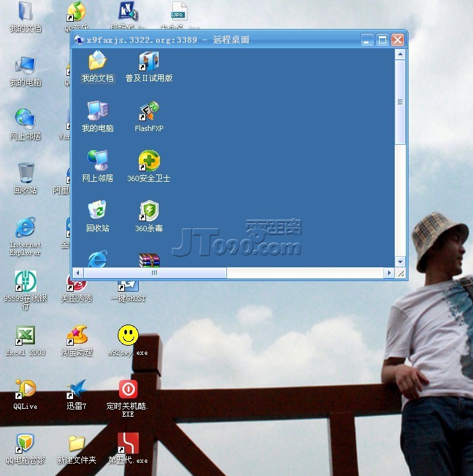Select the QQ音乐 shortcut icon
Viewport: 473px width, 476px height.
pyautogui.click(x=77, y=16)
